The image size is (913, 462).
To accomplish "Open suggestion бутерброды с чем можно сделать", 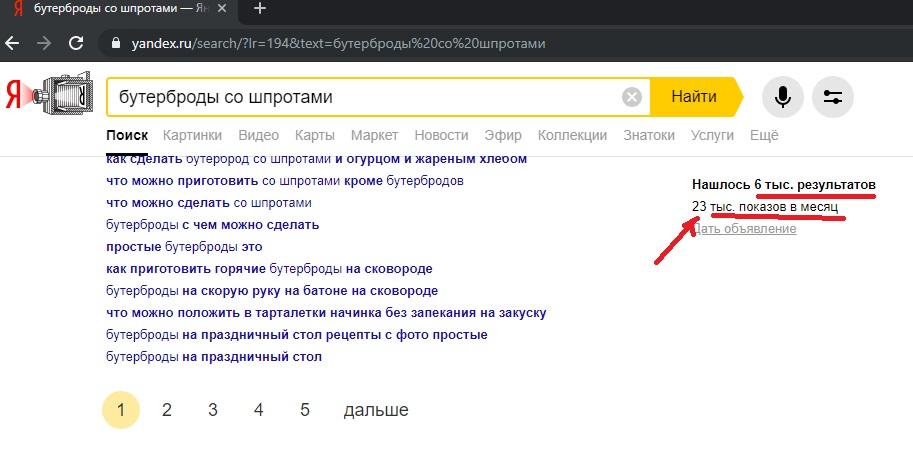I will click(213, 225).
